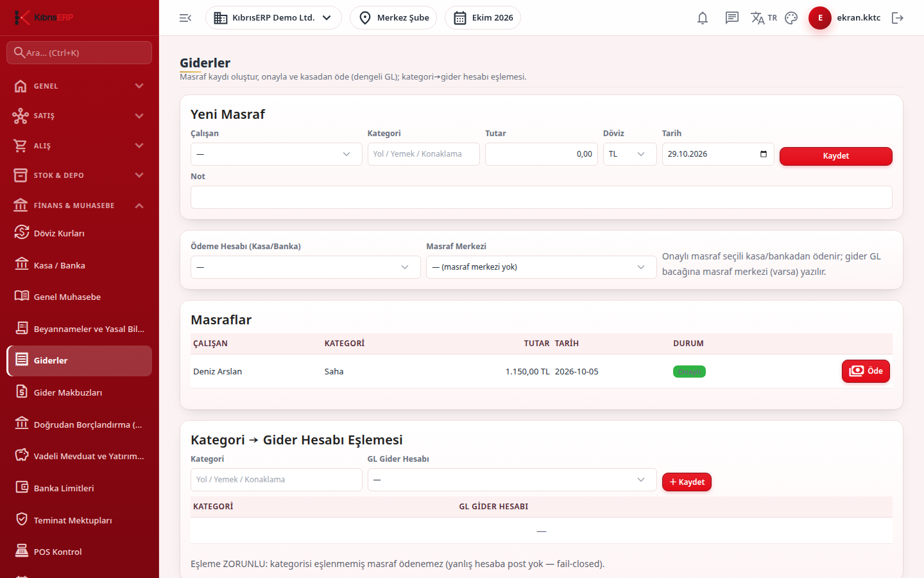This screenshot has height=578, width=924.
Task: Click the logout icon
Action: tap(898, 18)
